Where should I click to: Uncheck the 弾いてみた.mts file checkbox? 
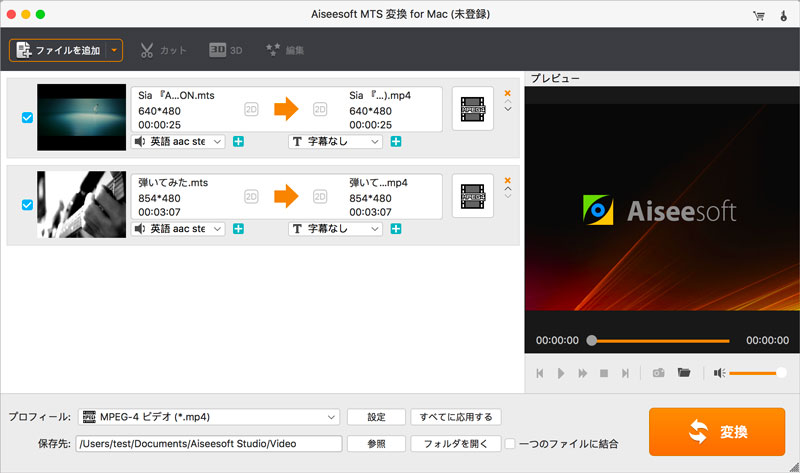click(28, 205)
